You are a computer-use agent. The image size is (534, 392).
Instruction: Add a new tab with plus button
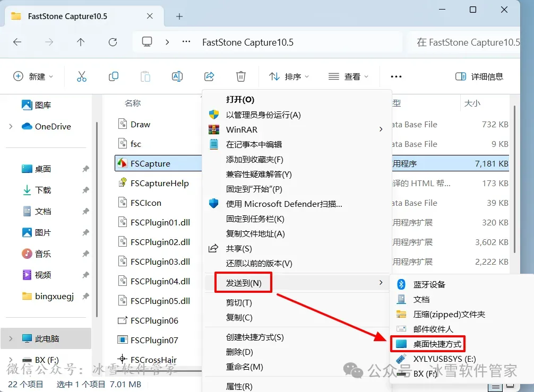179,16
